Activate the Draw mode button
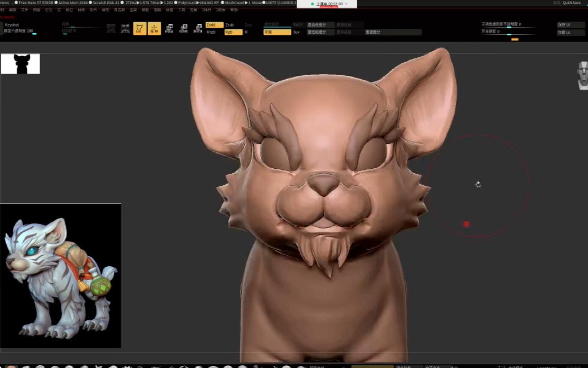Image resolution: width=588 pixels, height=368 pixels. pos(154,28)
